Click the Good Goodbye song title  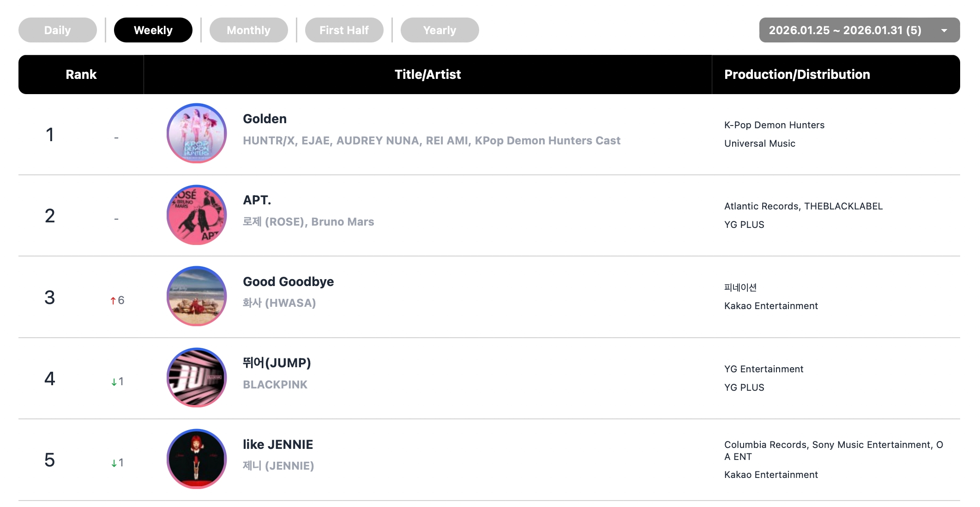click(289, 282)
